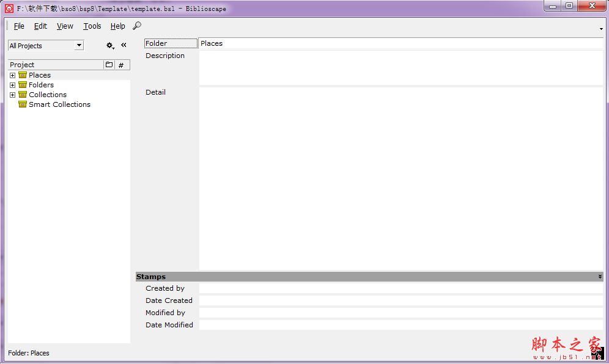Viewport: 609px width, 364px height.
Task: Click the Folders box icon
Action: click(x=23, y=85)
